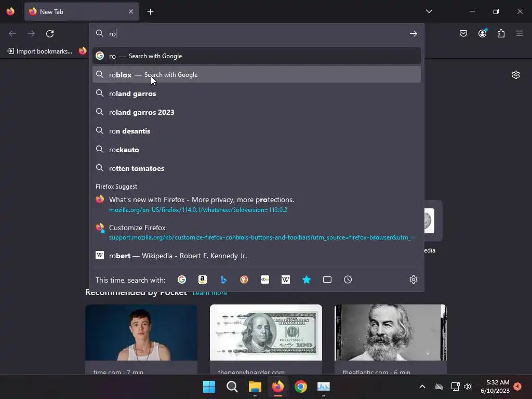Select 'ro — Search with Google' suggestion
532x399 pixels.
coord(257,56)
